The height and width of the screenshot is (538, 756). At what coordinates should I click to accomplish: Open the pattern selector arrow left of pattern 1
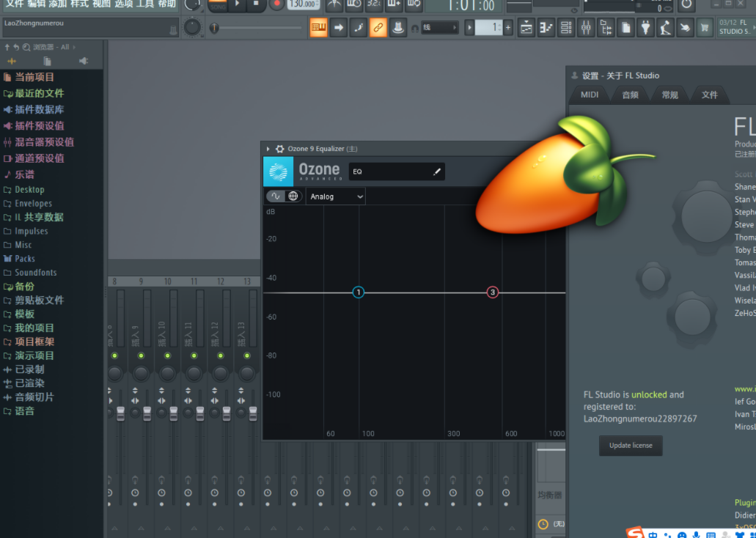[x=469, y=28]
